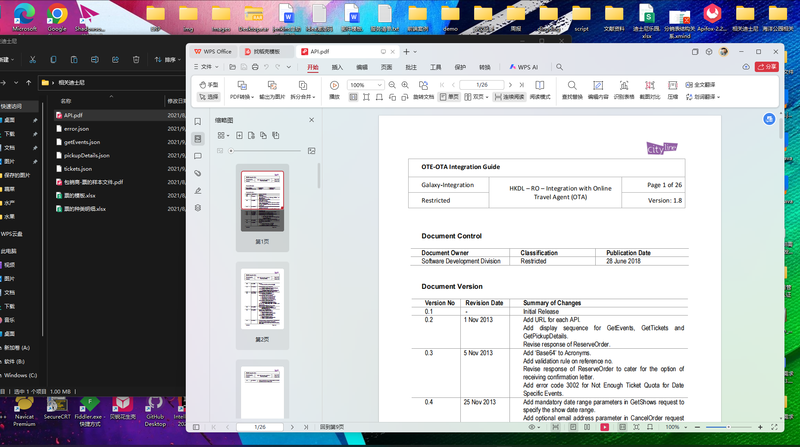Enable 单页 single page view
The width and height of the screenshot is (800, 447).
click(448, 97)
